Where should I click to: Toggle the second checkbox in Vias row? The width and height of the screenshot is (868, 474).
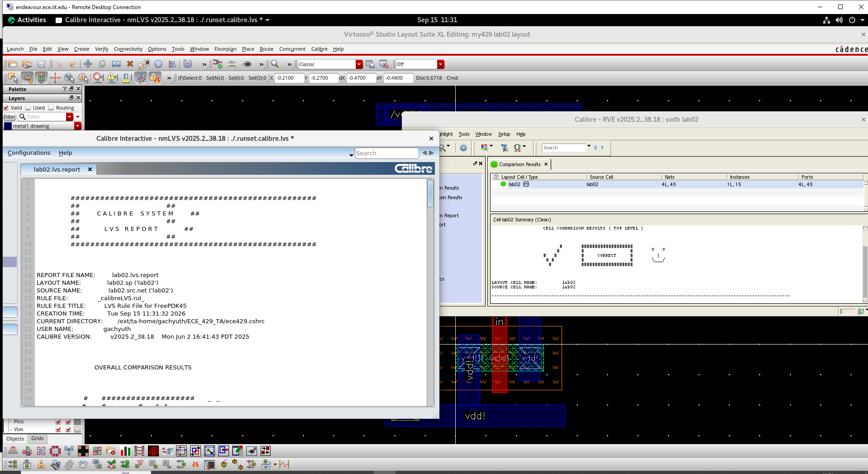tap(68, 429)
